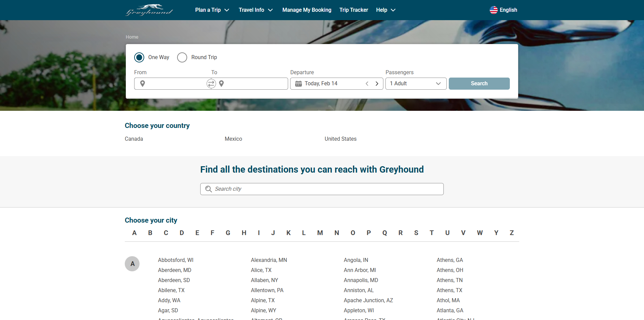Select the Round Trip radio option
The image size is (644, 320).
click(x=182, y=57)
